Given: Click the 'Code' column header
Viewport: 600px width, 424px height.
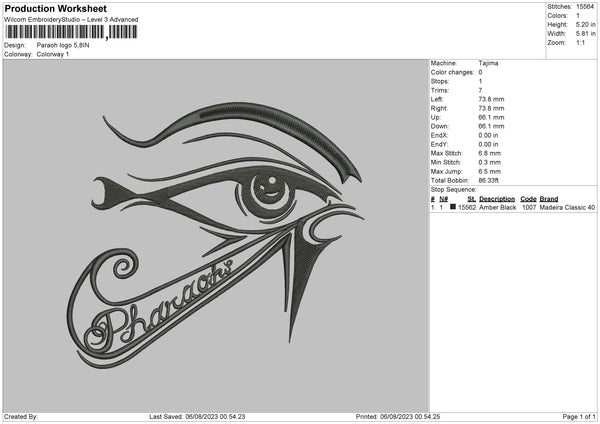Looking at the screenshot, I should click(x=528, y=199).
